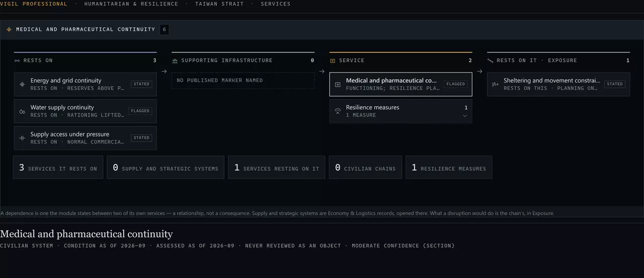Click the STATED badge on Supply access
The height and width of the screenshot is (278, 644).
click(x=141, y=137)
